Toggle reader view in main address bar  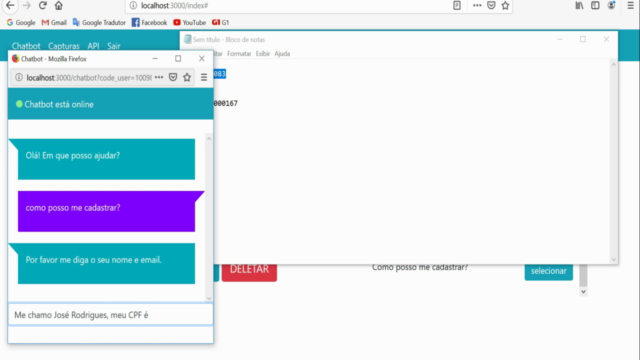tap(457, 5)
